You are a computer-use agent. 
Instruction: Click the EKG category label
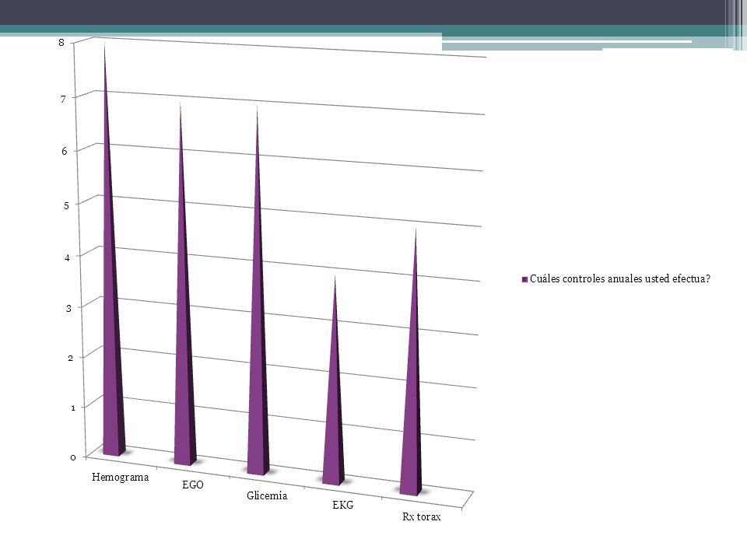click(x=343, y=506)
